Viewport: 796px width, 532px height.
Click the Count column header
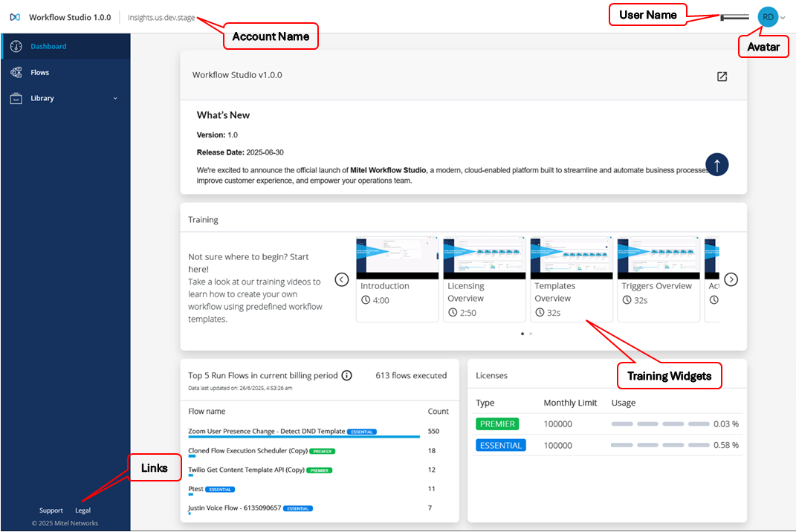[438, 411]
